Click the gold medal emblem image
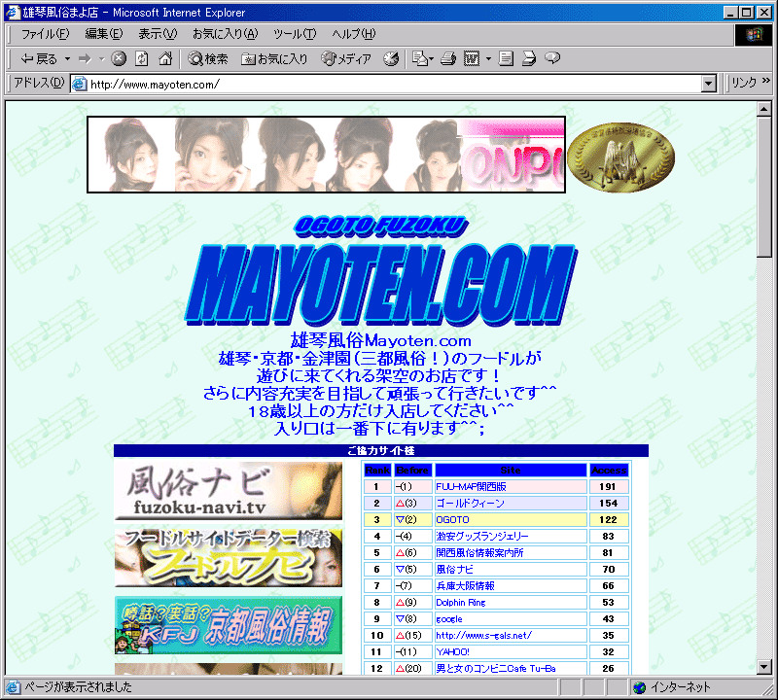The height and width of the screenshot is (700, 778). (x=620, y=157)
